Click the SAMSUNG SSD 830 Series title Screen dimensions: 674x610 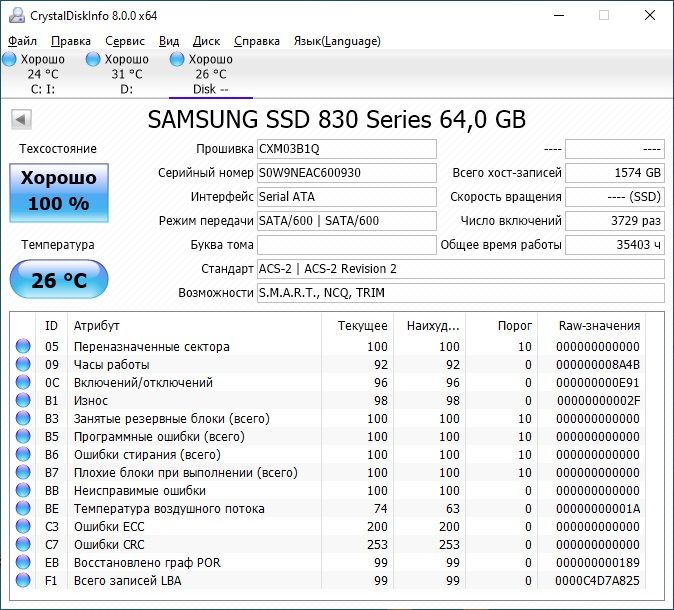point(337,120)
